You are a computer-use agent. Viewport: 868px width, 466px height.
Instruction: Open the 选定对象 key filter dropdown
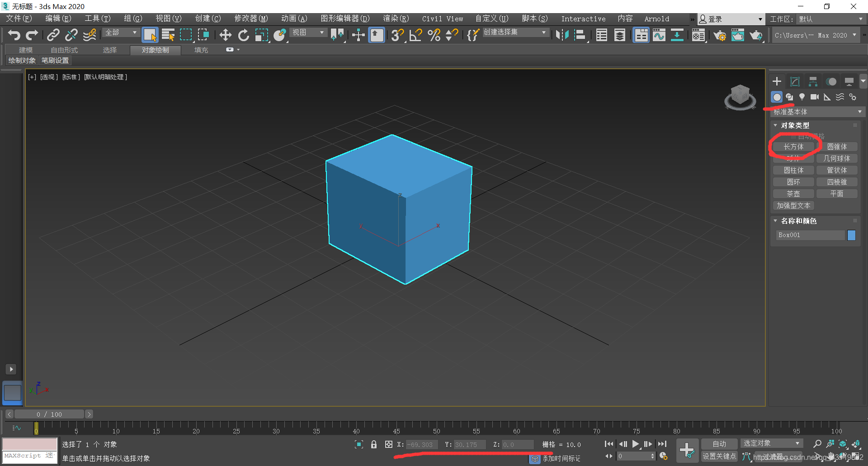772,443
